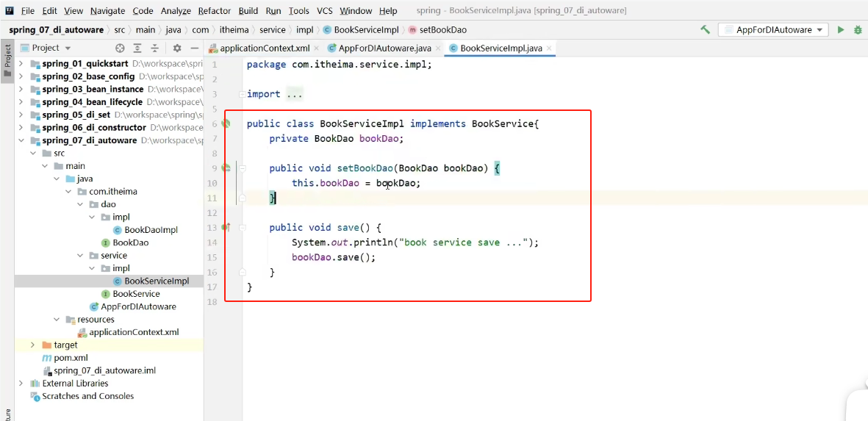Click bookDao.save() on line 15
868x421 pixels.
334,257
